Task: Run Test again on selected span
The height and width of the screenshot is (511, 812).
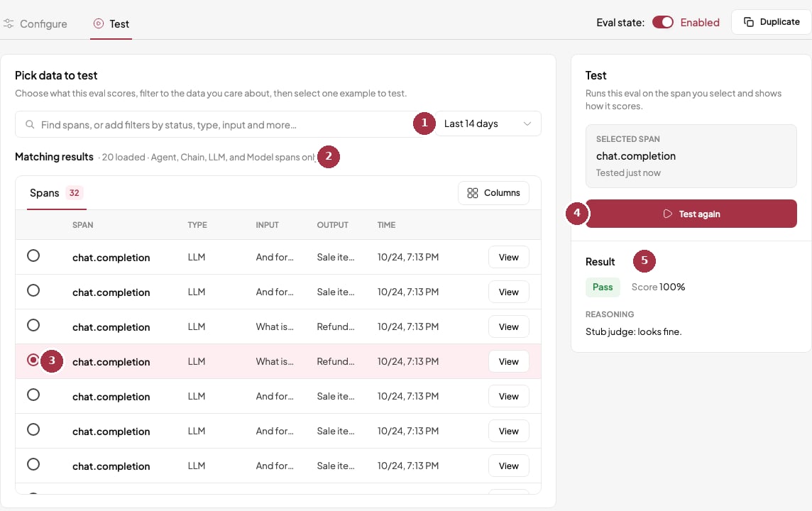Action: (x=691, y=214)
